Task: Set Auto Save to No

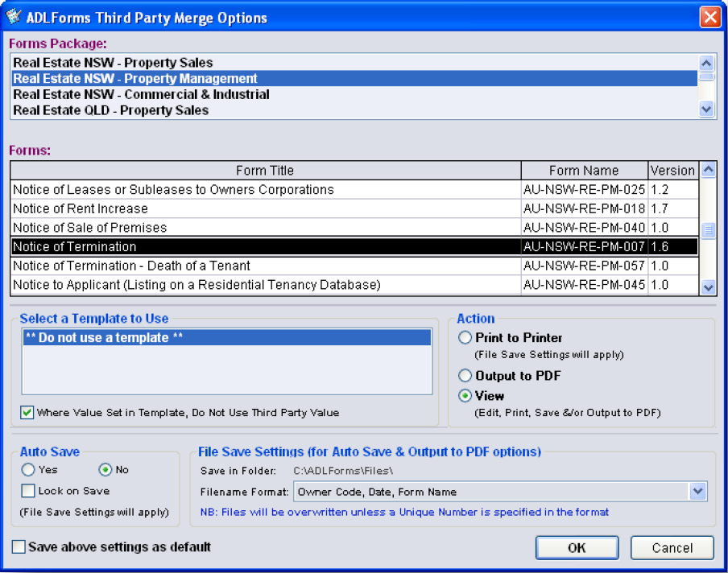Action: 105,469
